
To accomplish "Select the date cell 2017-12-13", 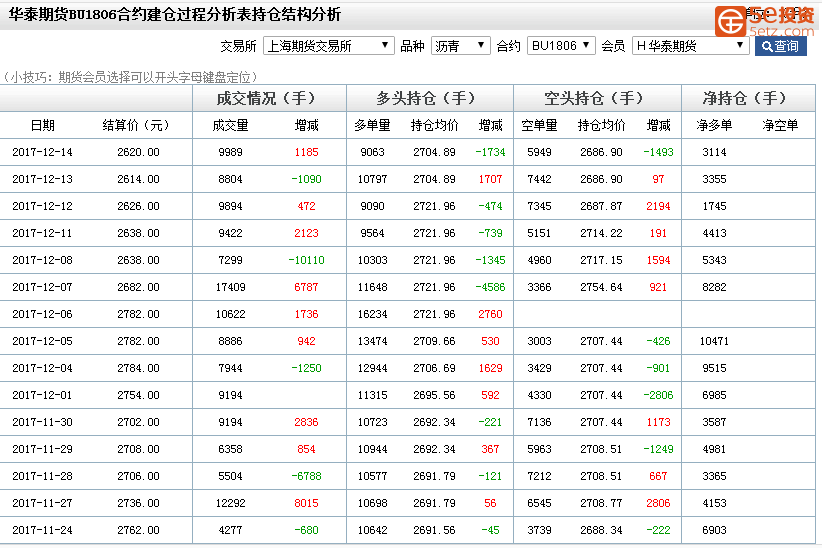I will click(x=42, y=179).
